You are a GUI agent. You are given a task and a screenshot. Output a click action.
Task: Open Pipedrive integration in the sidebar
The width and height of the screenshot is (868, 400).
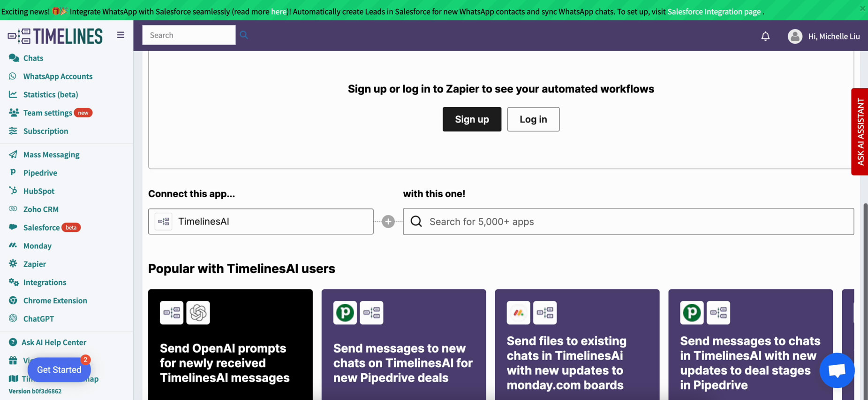pyautogui.click(x=40, y=173)
